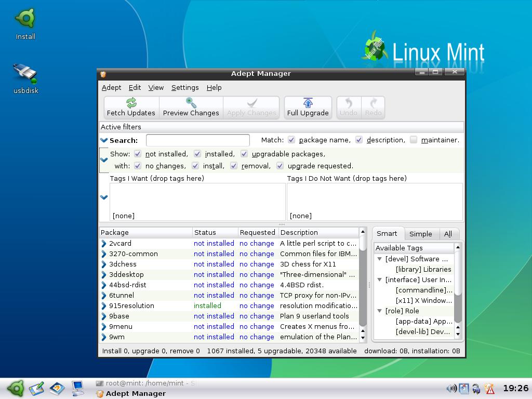The image size is (532, 399).
Task: Collapse the Tags filter chevron
Action: pyautogui.click(x=104, y=197)
